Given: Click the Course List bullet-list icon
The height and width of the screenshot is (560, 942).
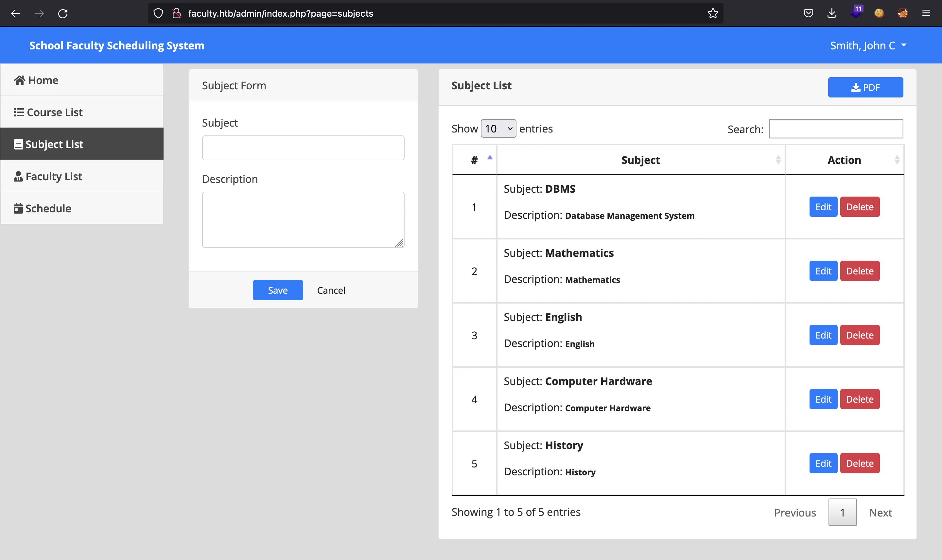Looking at the screenshot, I should tap(19, 112).
